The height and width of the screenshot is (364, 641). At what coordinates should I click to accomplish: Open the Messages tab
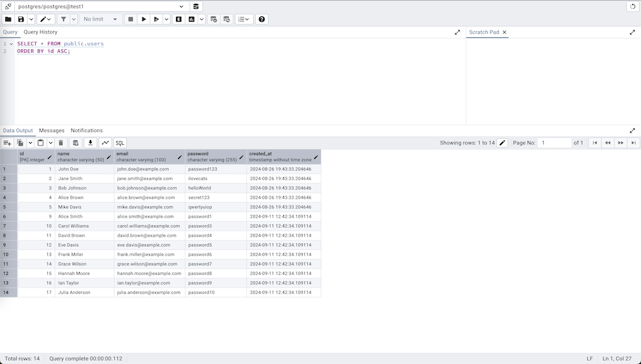click(51, 131)
